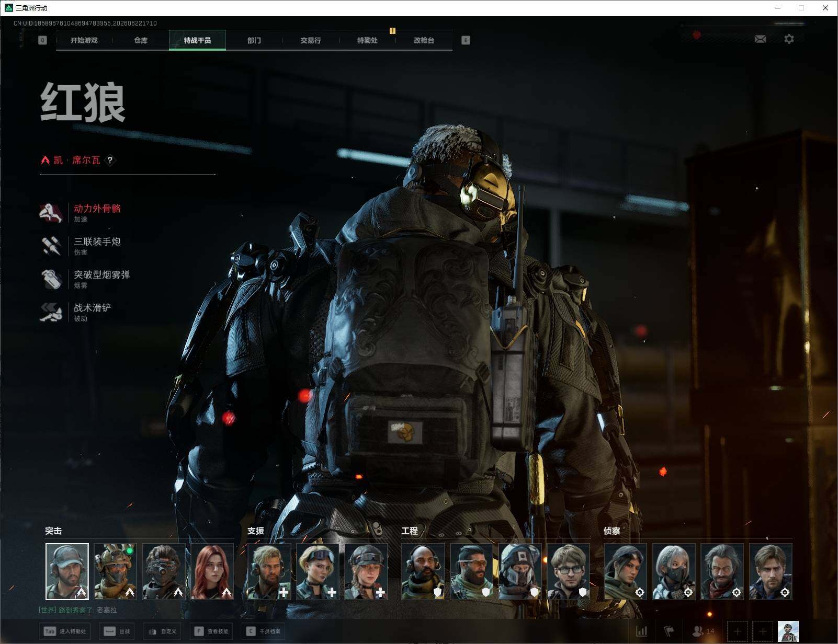Go to the 交易行 tab
This screenshot has height=644, width=838.
[311, 40]
